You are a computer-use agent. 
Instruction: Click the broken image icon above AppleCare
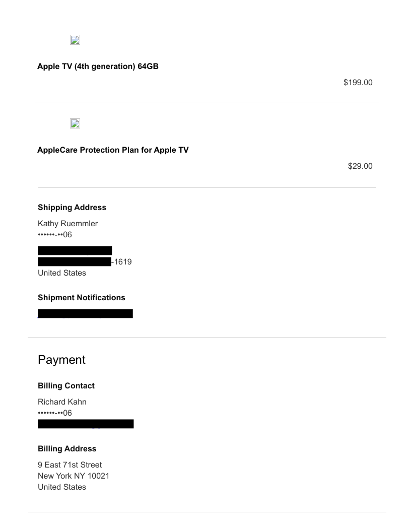click(75, 123)
